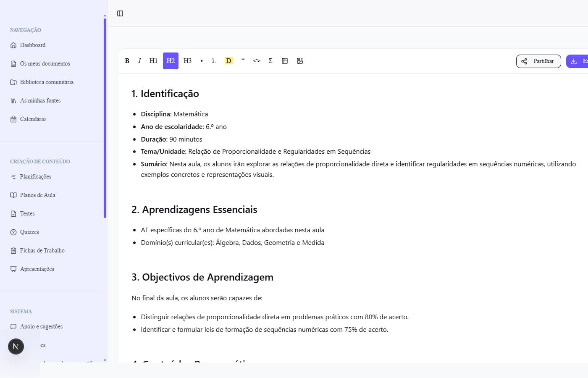Click 'No final da aula' sentence
588x378 pixels.
(197, 298)
